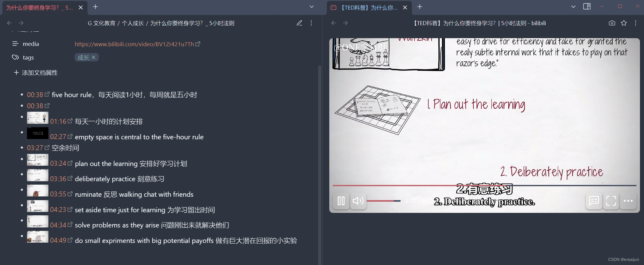Open the 02:27 timestamp link

click(x=58, y=137)
